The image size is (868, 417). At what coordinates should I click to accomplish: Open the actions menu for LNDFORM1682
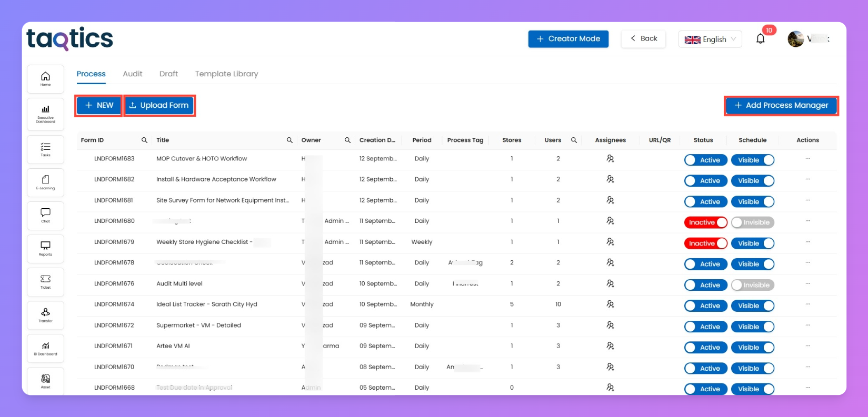coord(807,179)
